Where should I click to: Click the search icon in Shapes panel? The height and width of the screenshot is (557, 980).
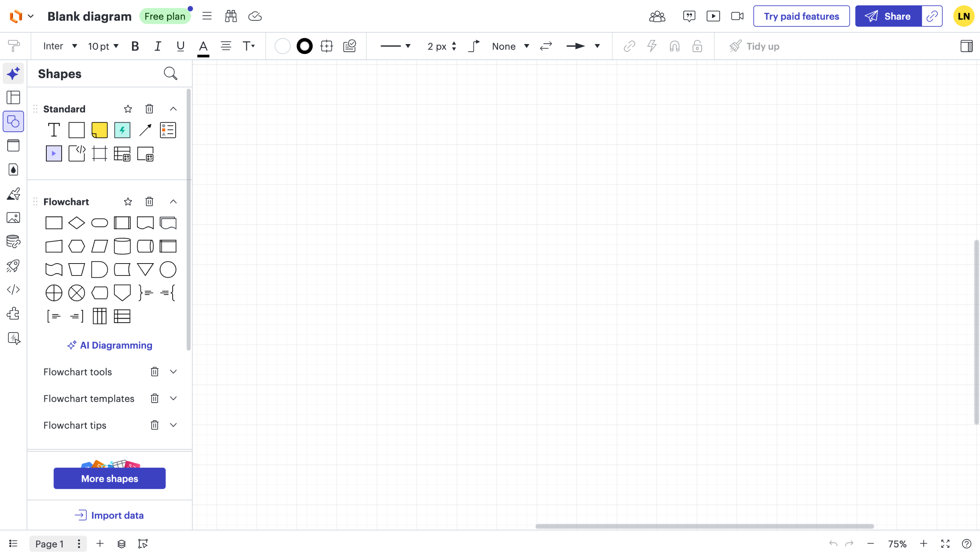[x=170, y=74]
